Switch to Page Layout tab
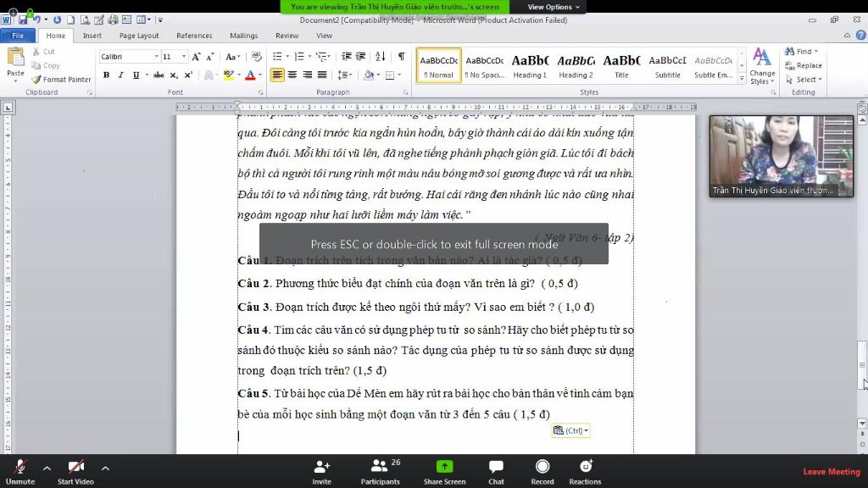The height and width of the screenshot is (488, 868). tap(139, 36)
